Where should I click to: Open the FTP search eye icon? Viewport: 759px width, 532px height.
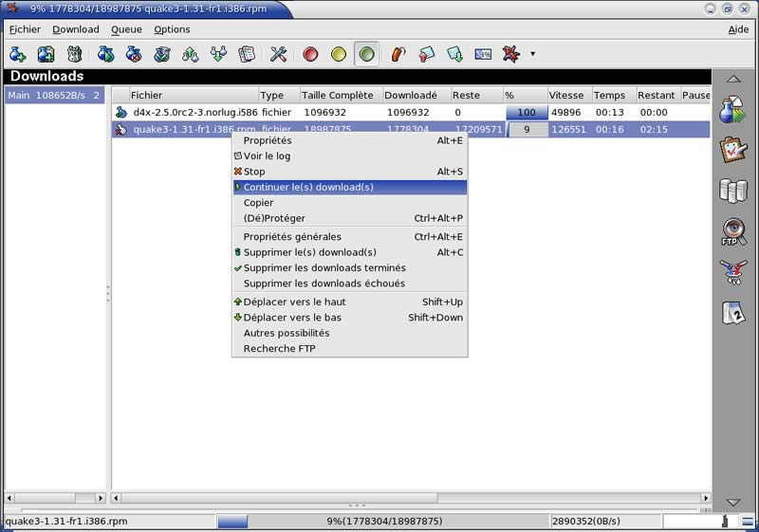pyautogui.click(x=733, y=232)
